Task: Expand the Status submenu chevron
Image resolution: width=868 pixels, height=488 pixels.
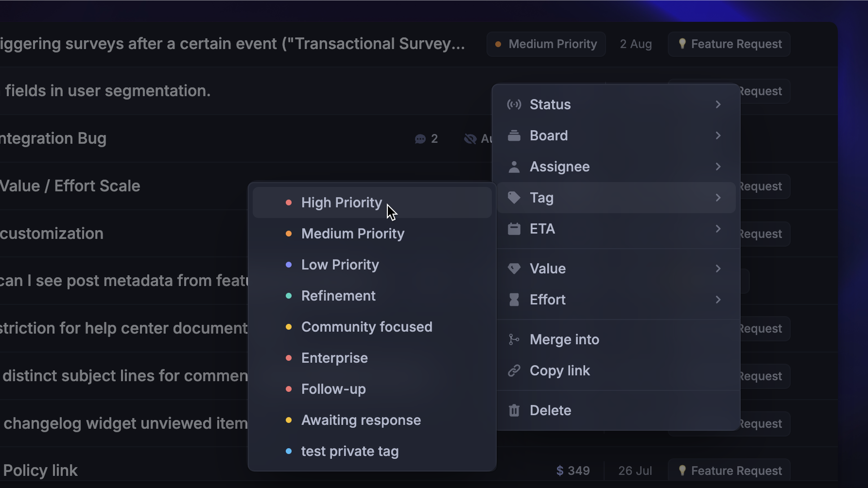Action: click(718, 104)
